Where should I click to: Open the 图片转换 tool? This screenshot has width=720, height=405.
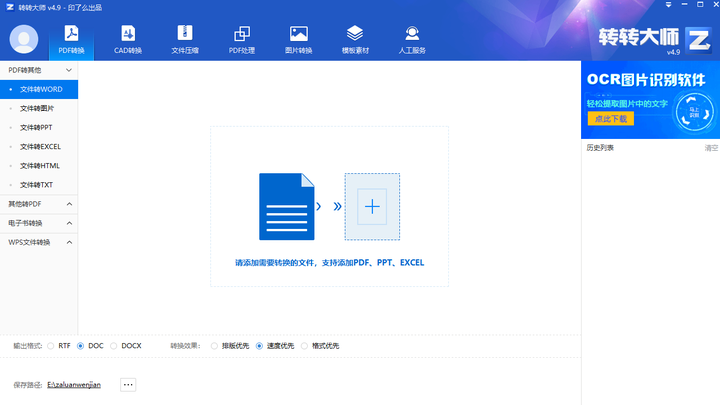point(298,40)
